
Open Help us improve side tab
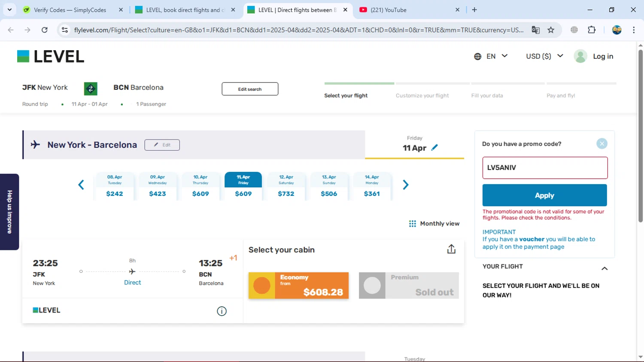coord(9,212)
